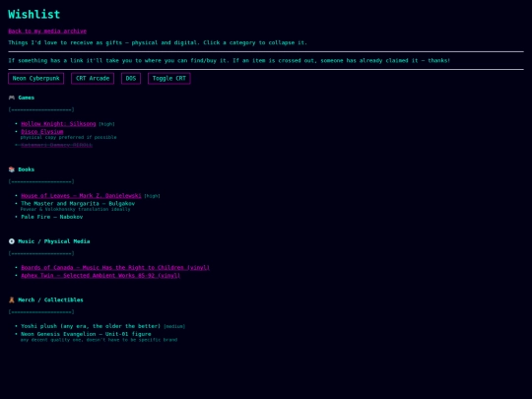Click the gamepad icon beside Games
Image resolution: width=532 pixels, height=399 pixels.
click(x=12, y=98)
